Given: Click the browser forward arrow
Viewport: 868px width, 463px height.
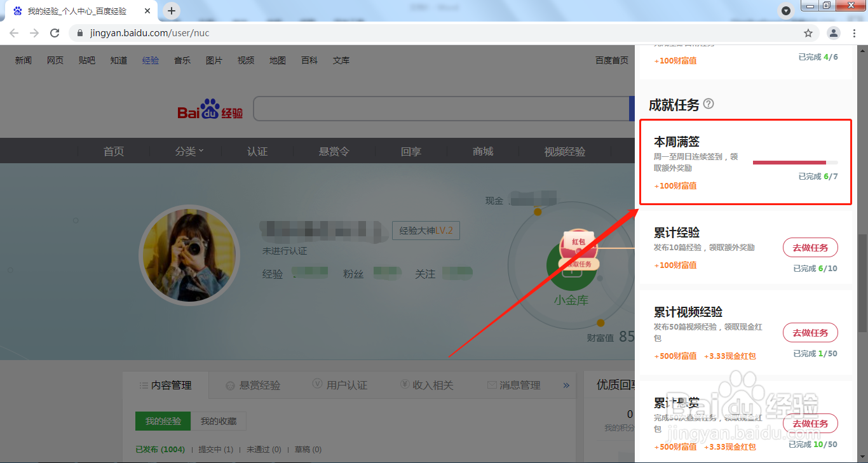Looking at the screenshot, I should (34, 33).
